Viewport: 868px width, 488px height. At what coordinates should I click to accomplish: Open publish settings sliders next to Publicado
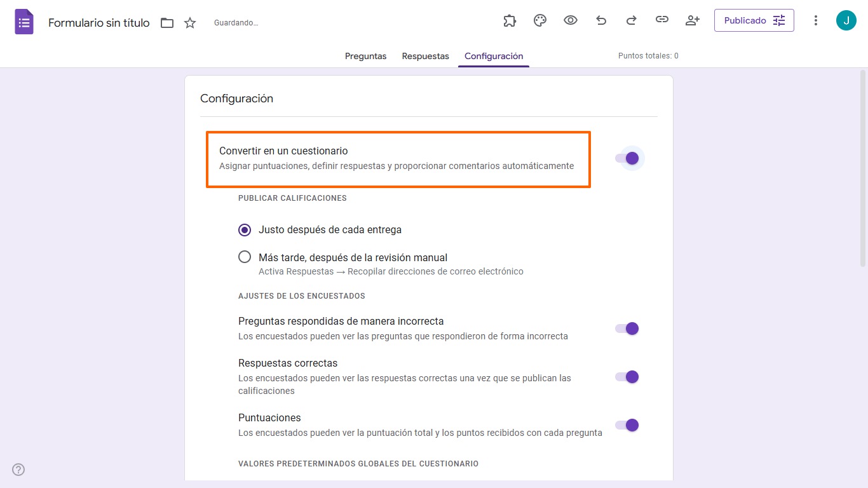click(780, 20)
